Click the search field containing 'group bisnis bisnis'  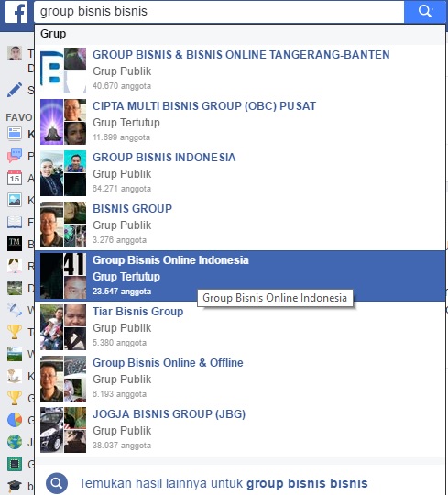pos(219,11)
